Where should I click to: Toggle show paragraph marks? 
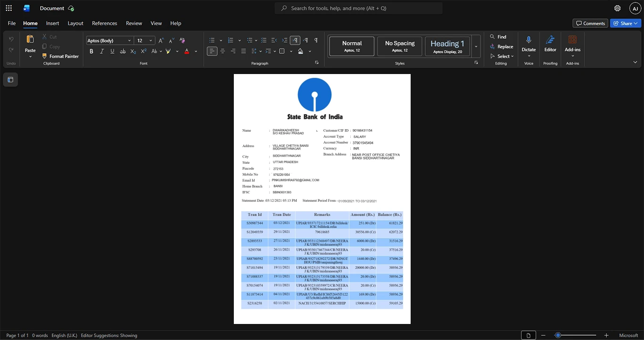point(316,41)
